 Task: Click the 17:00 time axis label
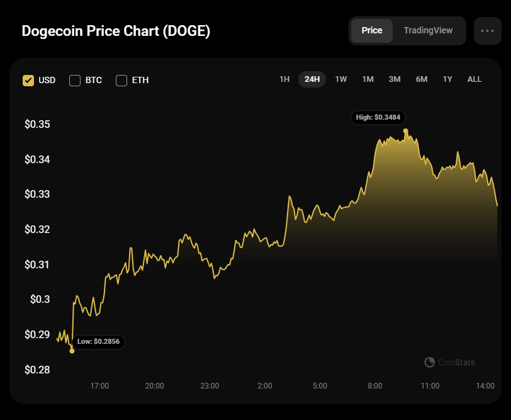pos(99,386)
